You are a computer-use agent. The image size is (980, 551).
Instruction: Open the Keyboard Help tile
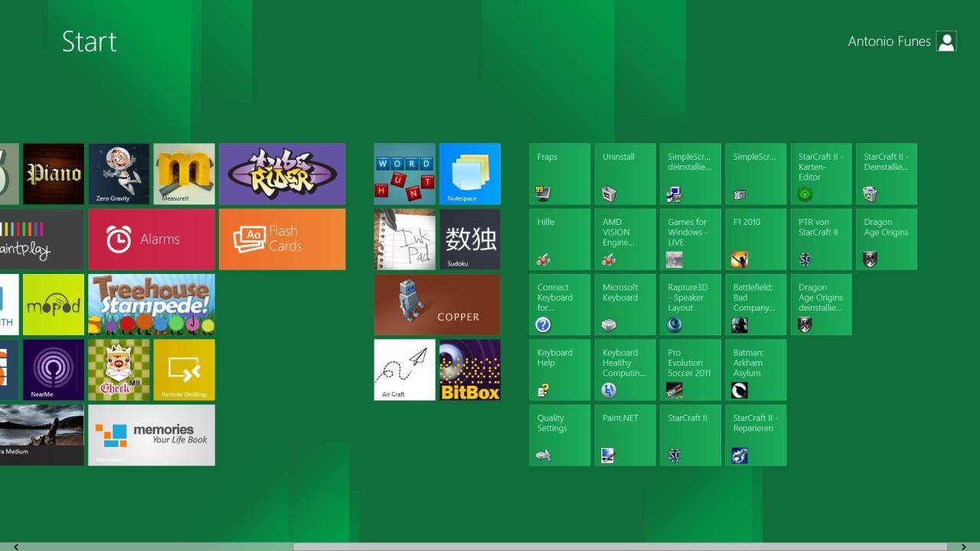pyautogui.click(x=560, y=370)
